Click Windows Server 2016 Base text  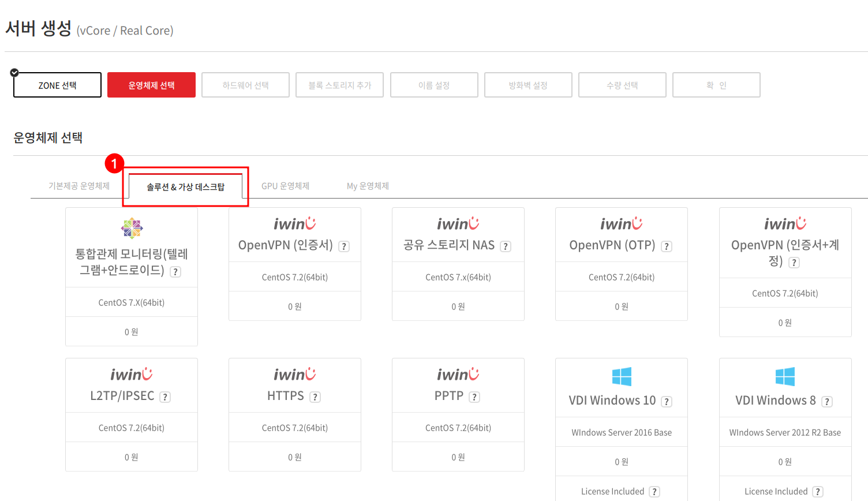(x=622, y=432)
